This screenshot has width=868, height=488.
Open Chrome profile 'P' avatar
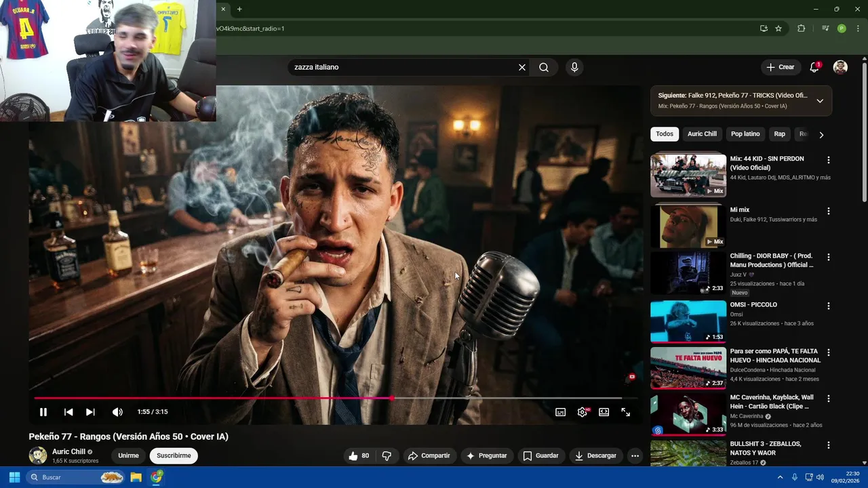842,28
